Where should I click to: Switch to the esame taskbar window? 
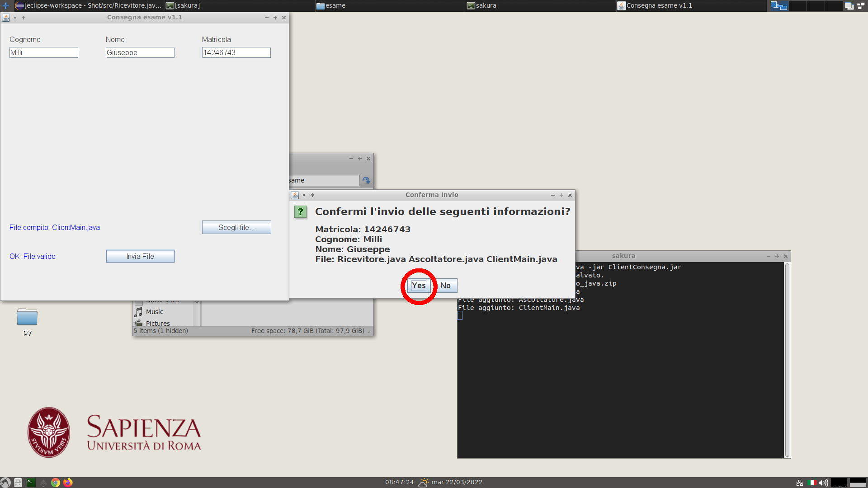335,5
